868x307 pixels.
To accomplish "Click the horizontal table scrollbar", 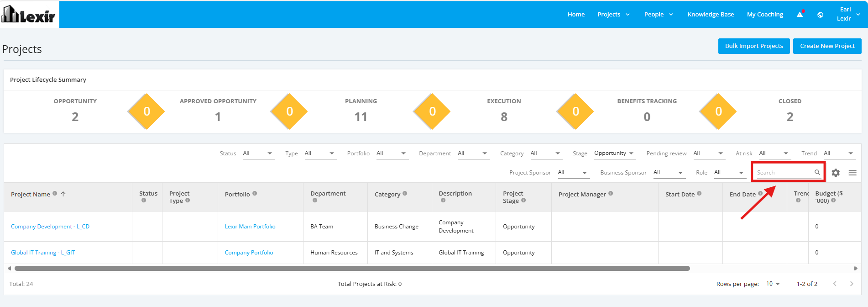I will (352, 269).
